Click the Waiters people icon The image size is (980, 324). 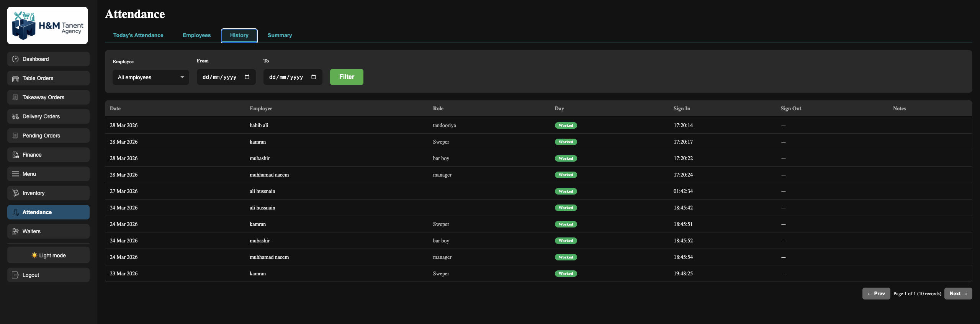point(15,231)
